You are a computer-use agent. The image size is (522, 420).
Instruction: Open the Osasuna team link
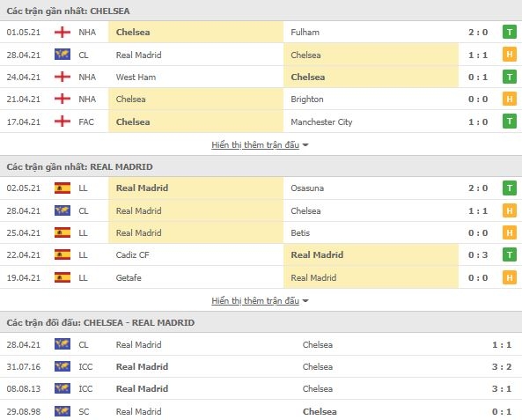pos(307,188)
